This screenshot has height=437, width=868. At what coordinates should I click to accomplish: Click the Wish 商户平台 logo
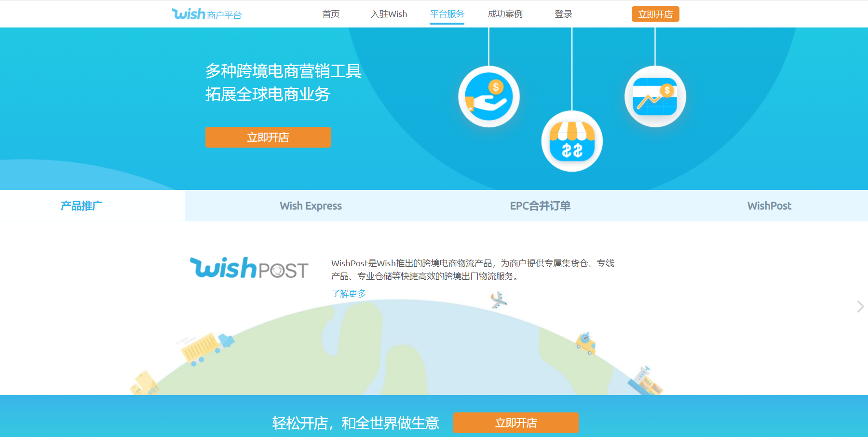206,14
